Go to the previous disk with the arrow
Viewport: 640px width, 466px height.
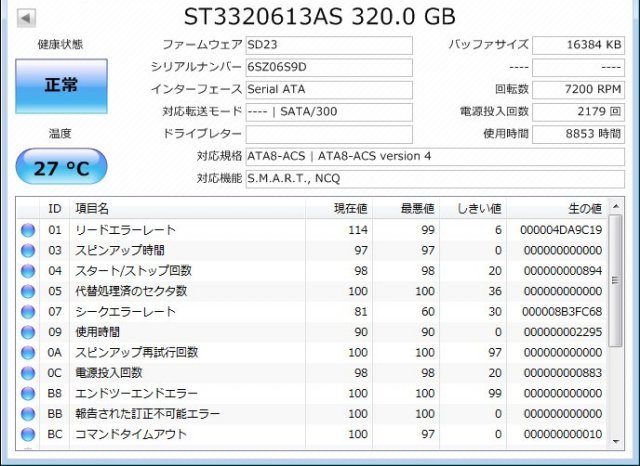pyautogui.click(x=27, y=18)
